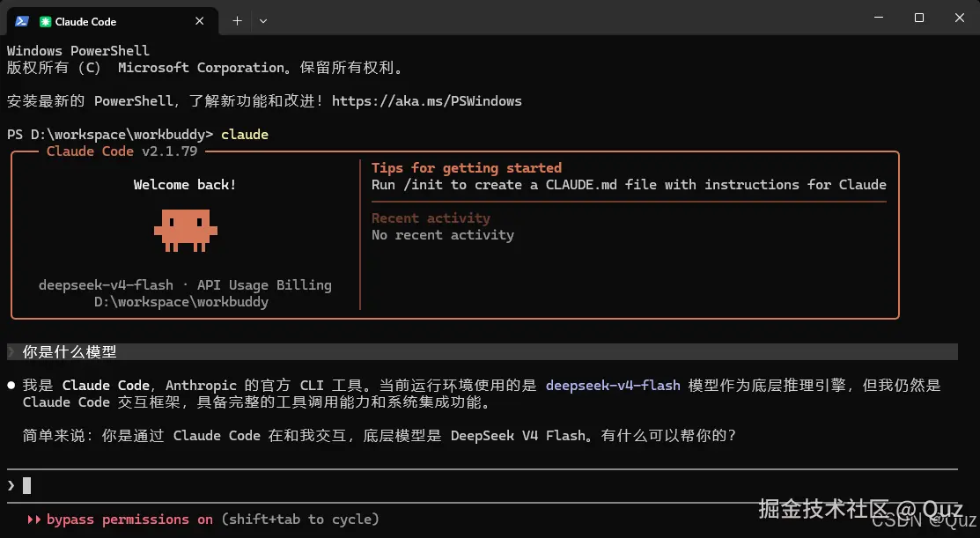Click the white bullet beside the response
Image resolution: width=980 pixels, height=538 pixels.
(11, 386)
